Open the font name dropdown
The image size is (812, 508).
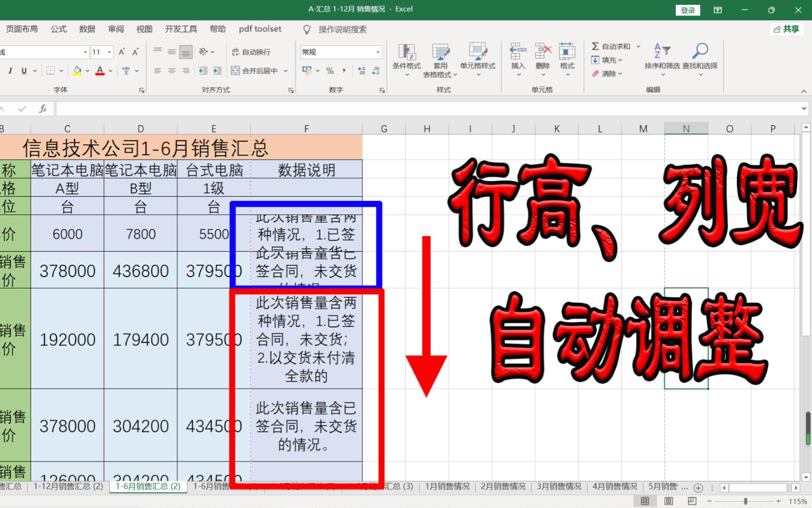tap(85, 52)
